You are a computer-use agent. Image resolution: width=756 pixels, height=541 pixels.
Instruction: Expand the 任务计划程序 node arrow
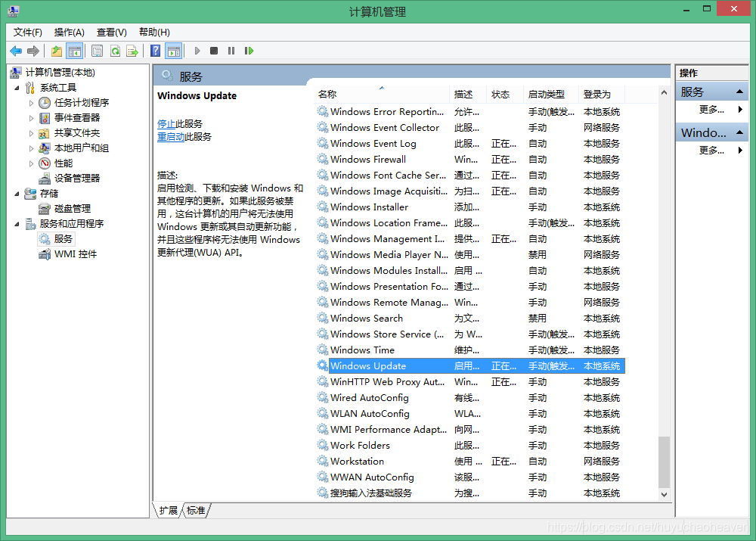pos(31,103)
